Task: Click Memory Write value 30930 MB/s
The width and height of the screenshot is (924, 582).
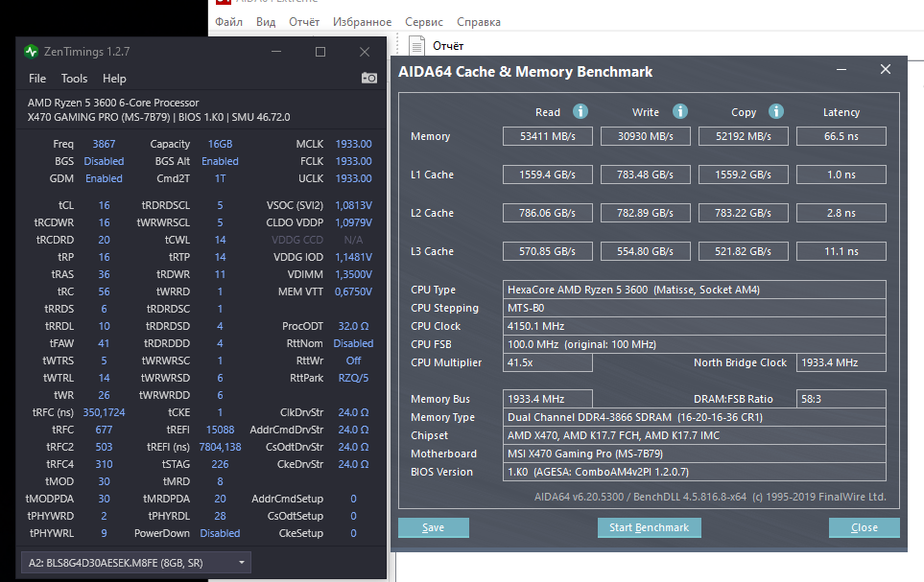Action: [x=646, y=136]
